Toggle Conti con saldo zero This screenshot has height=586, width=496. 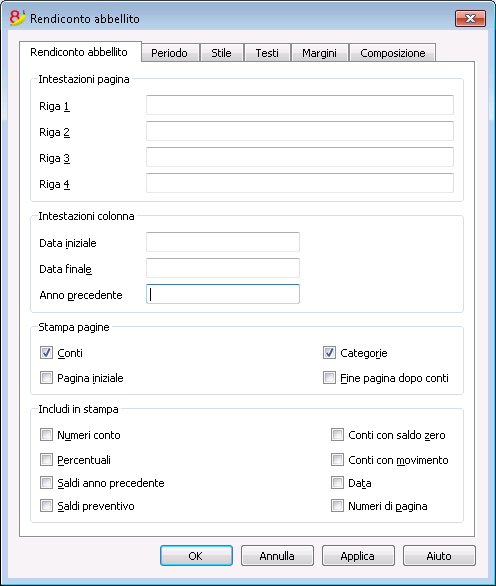(337, 435)
